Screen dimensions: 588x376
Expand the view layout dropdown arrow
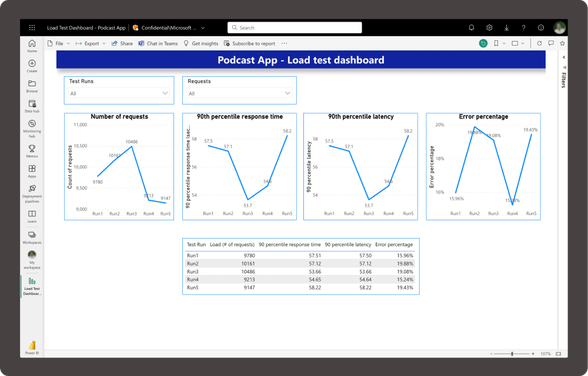(522, 43)
